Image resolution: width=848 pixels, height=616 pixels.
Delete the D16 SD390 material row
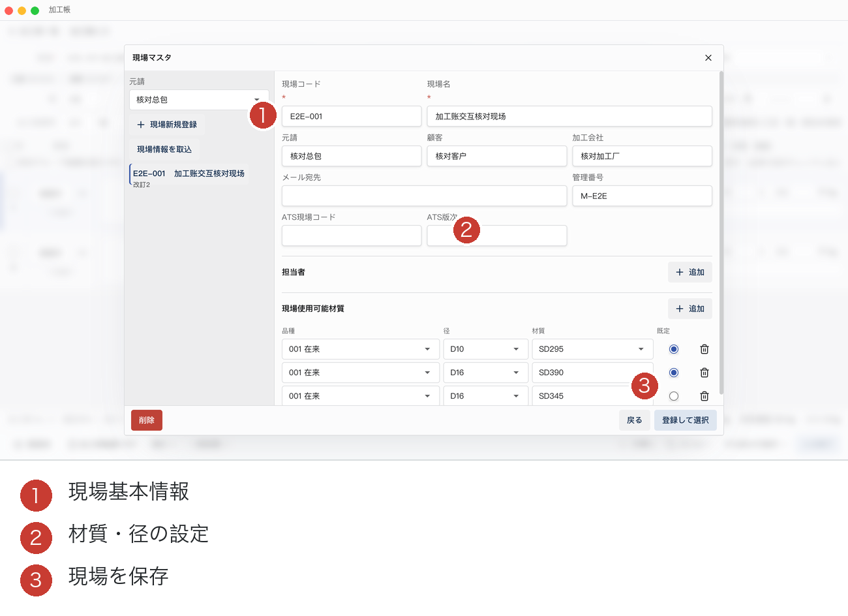click(x=704, y=373)
